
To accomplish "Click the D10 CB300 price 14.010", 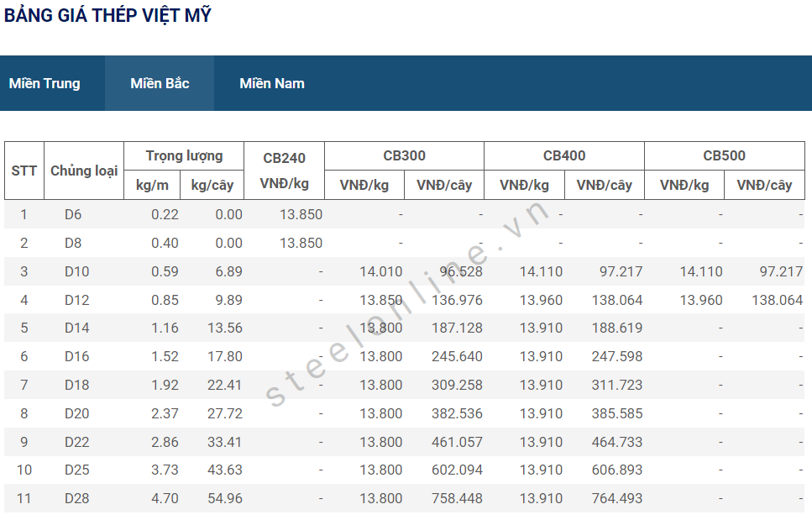I will point(381,271).
